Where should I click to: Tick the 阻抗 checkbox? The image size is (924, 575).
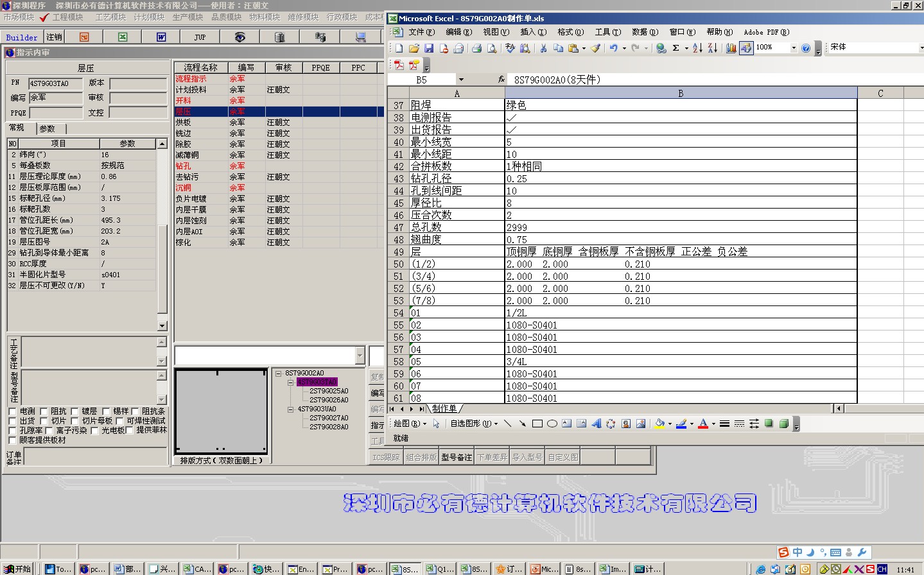click(44, 411)
